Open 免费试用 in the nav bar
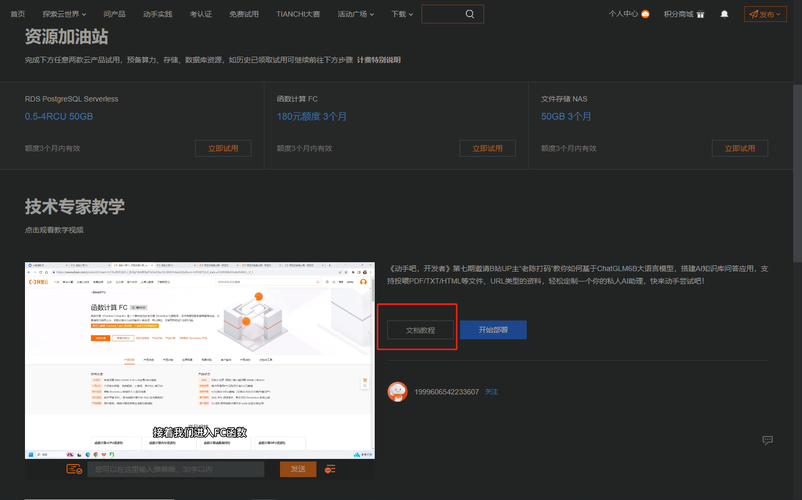802x500 pixels. tap(244, 14)
